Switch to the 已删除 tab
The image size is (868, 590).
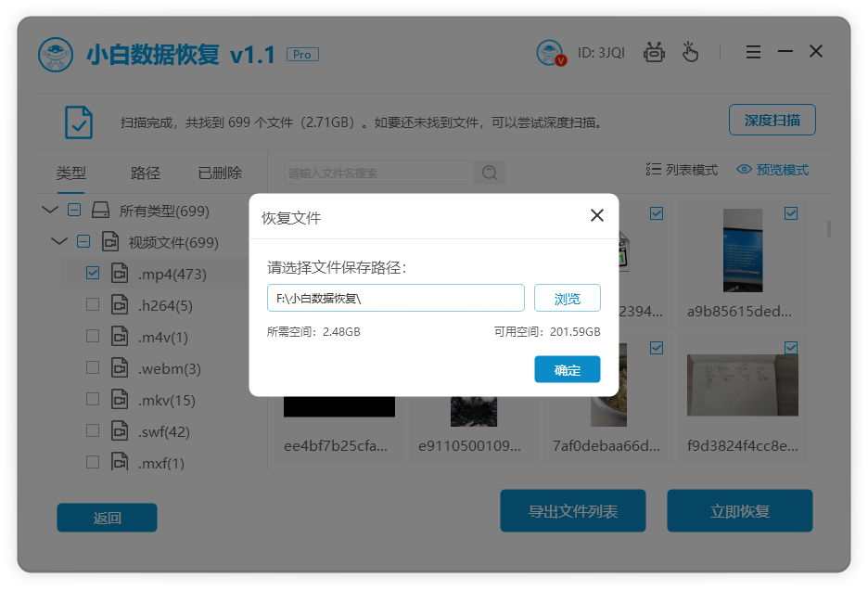pos(220,173)
